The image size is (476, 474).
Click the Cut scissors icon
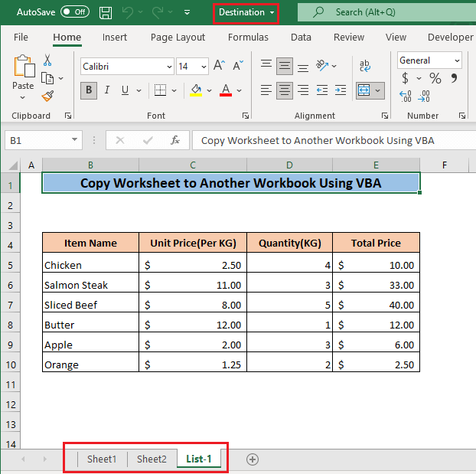47,60
